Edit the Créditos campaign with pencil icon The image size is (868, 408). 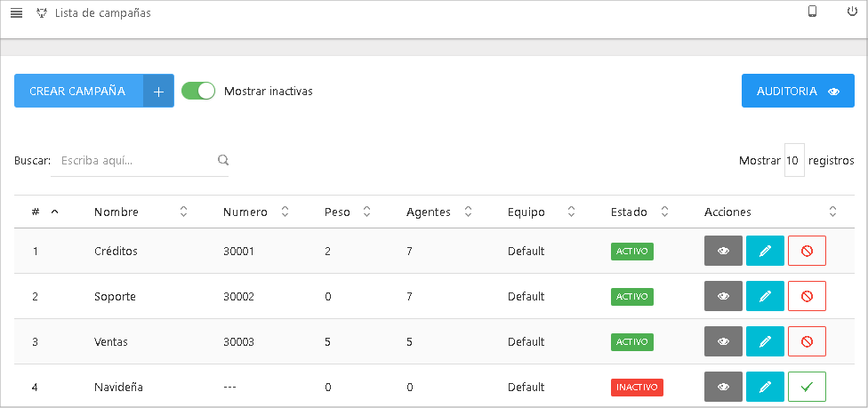pos(765,251)
